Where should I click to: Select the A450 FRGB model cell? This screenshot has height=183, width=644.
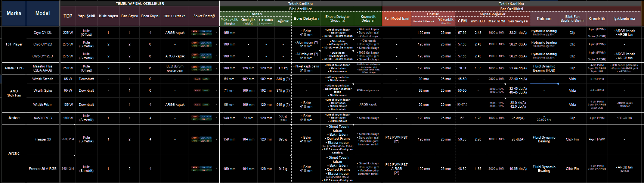[x=43, y=118]
